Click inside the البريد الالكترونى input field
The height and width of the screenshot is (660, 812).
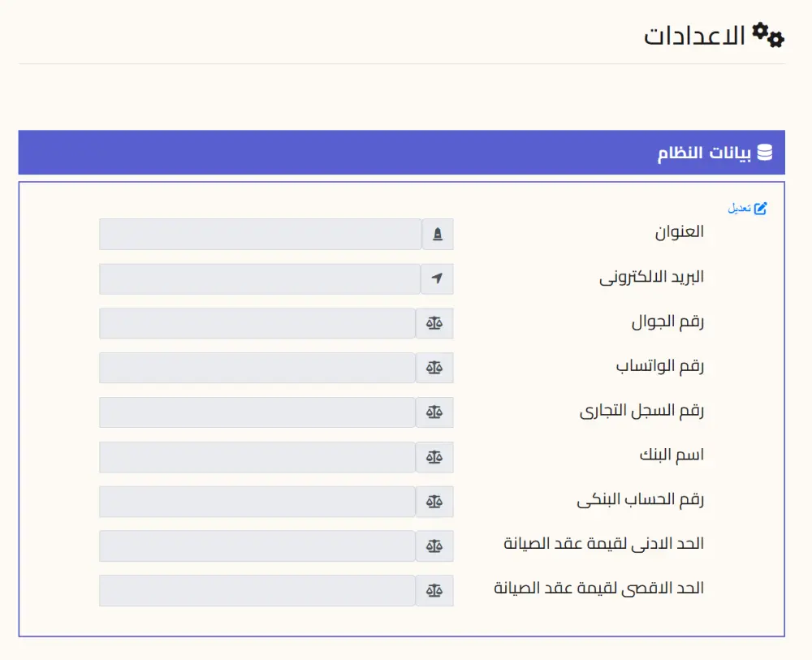pos(260,278)
